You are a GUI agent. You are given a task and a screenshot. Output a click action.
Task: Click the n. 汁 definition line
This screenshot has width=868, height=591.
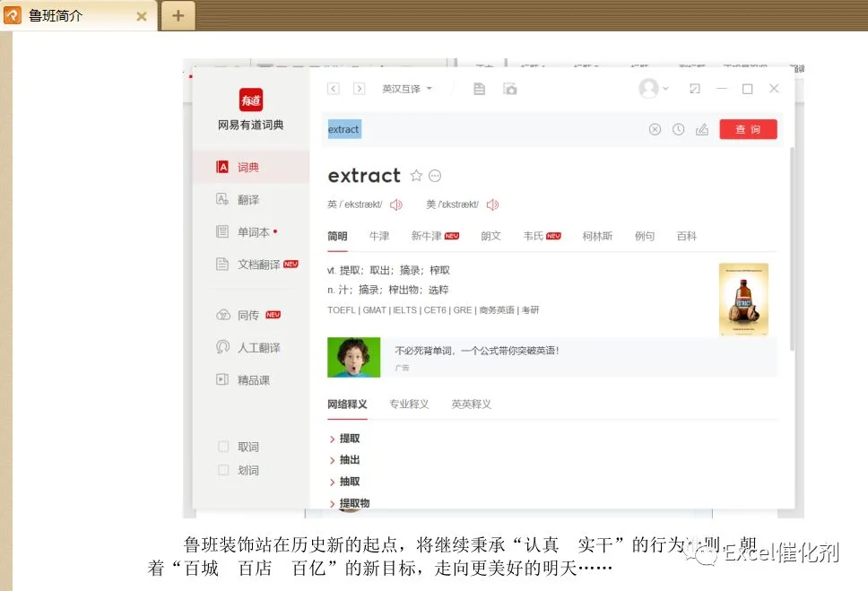[388, 290]
